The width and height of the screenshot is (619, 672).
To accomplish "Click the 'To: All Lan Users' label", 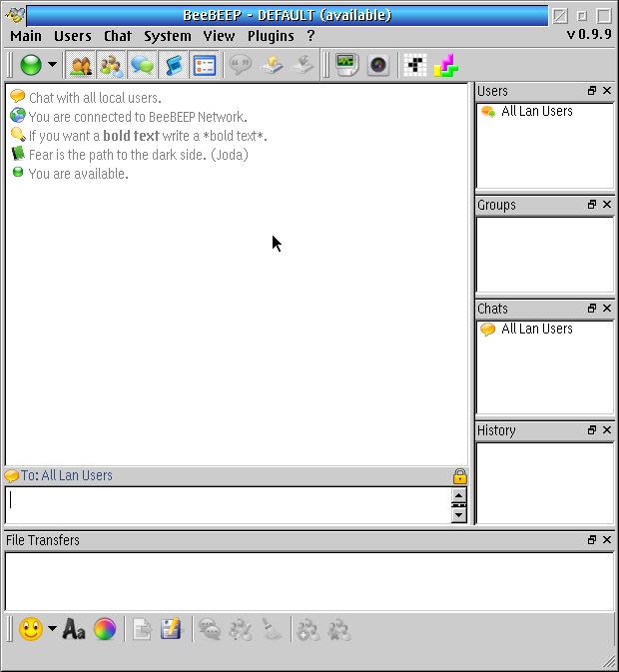I will (67, 475).
